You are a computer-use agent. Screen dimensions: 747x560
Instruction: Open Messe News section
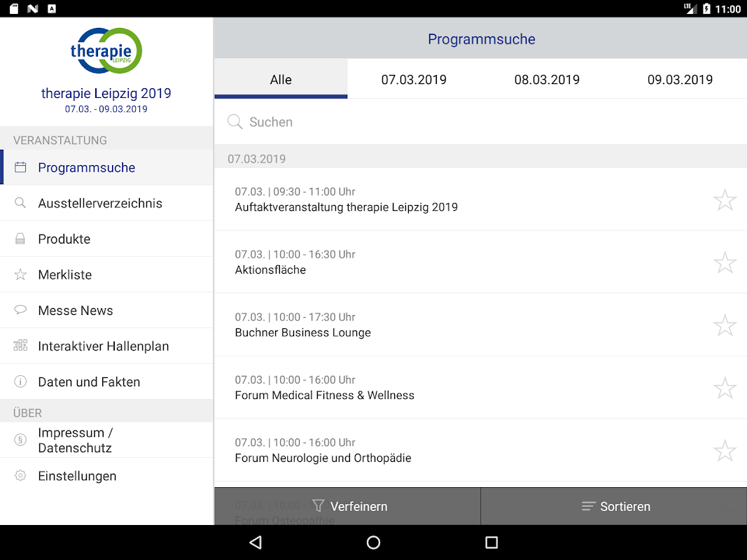[x=106, y=310]
